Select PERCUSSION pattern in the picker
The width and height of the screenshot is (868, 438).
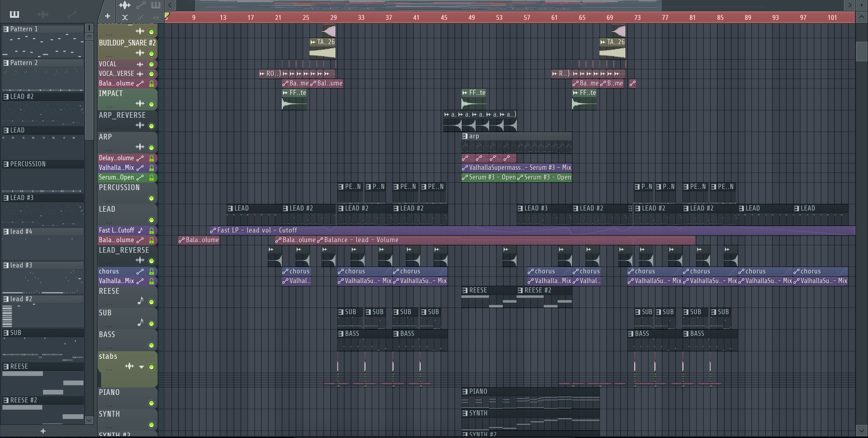point(43,164)
